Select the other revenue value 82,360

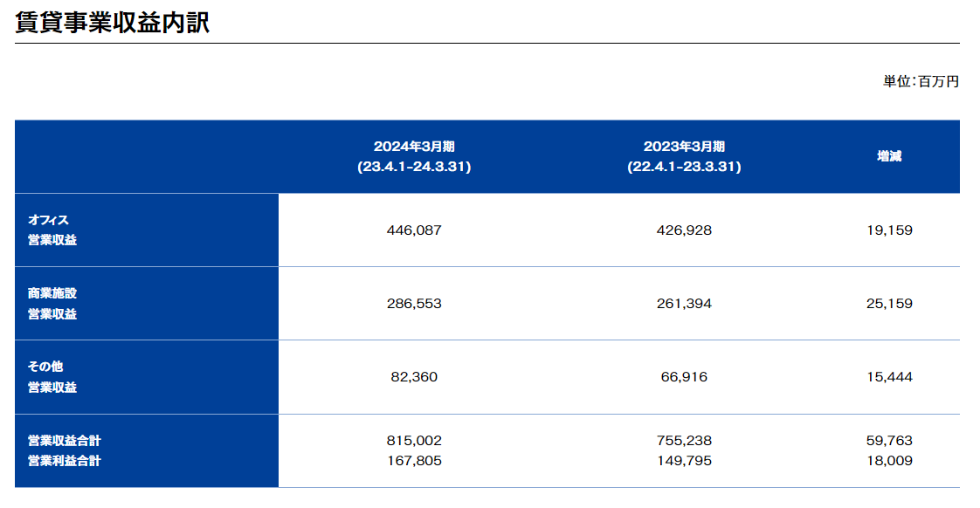tap(414, 377)
